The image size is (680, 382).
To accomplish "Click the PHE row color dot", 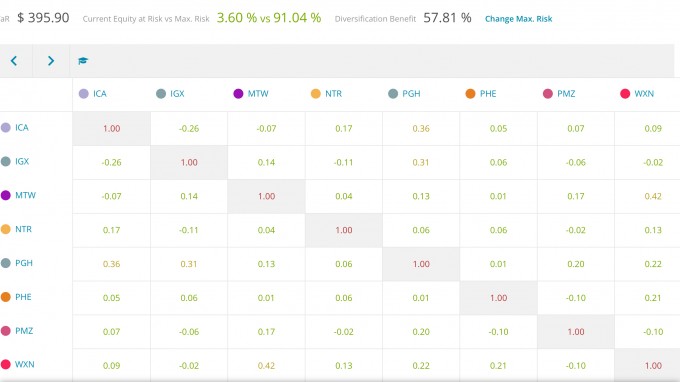I will click(x=6, y=297).
